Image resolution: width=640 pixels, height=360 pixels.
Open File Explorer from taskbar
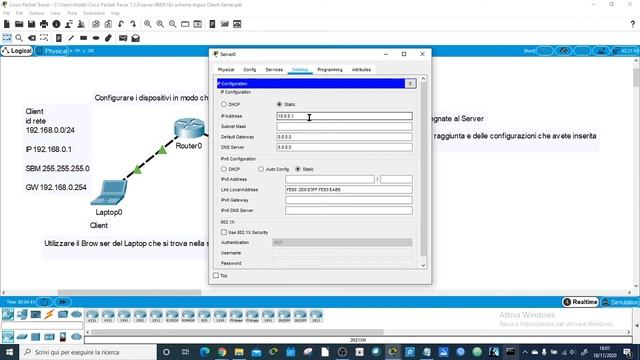[x=239, y=352]
